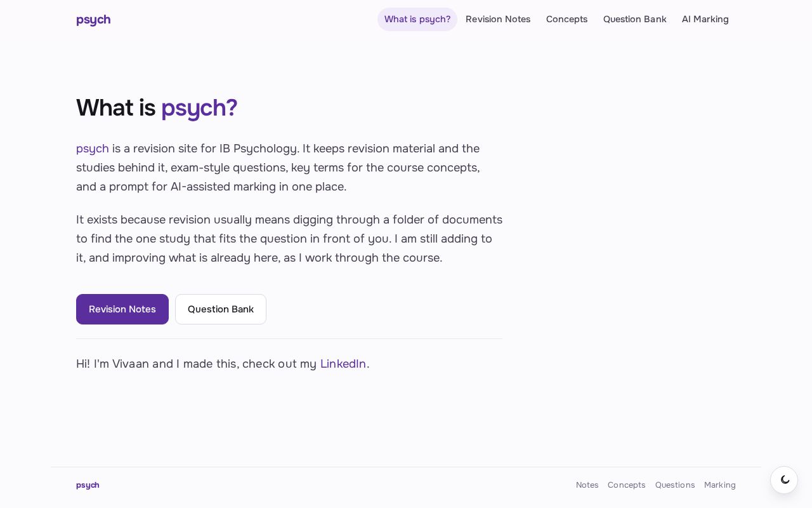
Task: Click the 'What is psych?' page heading
Action: (157, 108)
